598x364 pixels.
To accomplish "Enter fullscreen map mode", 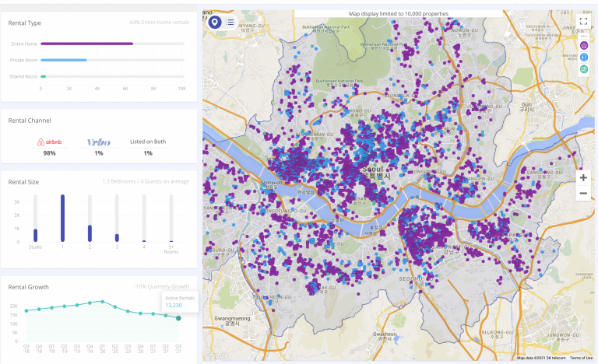I will (x=583, y=21).
